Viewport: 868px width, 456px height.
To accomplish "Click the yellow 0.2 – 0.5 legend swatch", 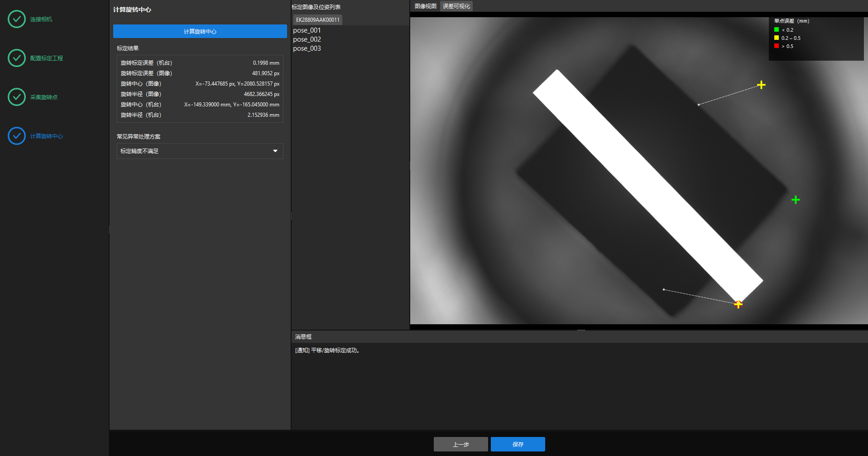I will click(777, 38).
